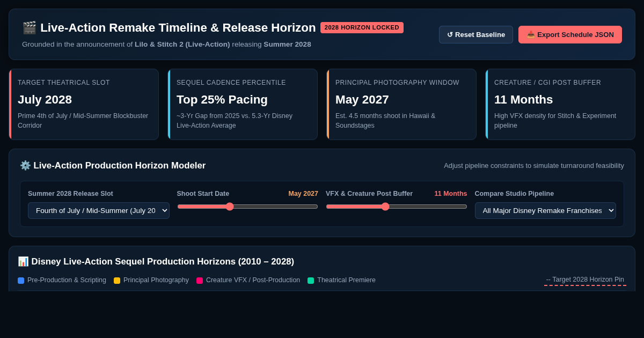This screenshot has height=338, width=644.
Task: Click the Shoot Start Date label
Action: tap(203, 194)
